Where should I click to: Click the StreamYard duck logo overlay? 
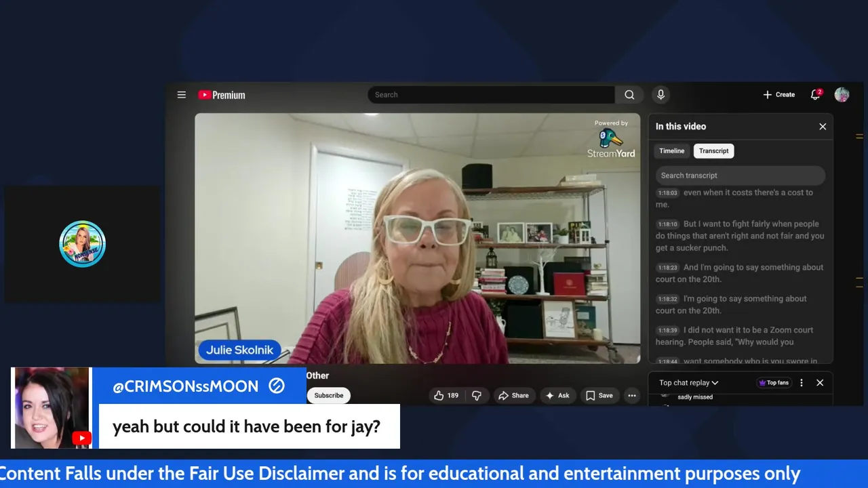pos(611,140)
